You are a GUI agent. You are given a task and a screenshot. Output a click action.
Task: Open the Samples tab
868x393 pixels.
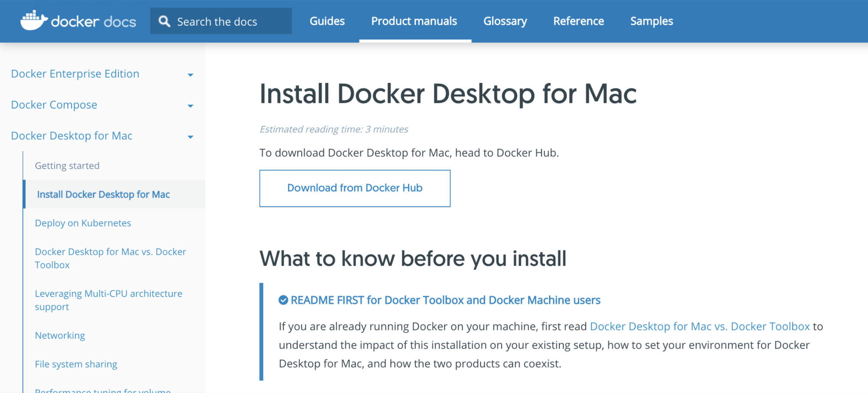click(651, 21)
